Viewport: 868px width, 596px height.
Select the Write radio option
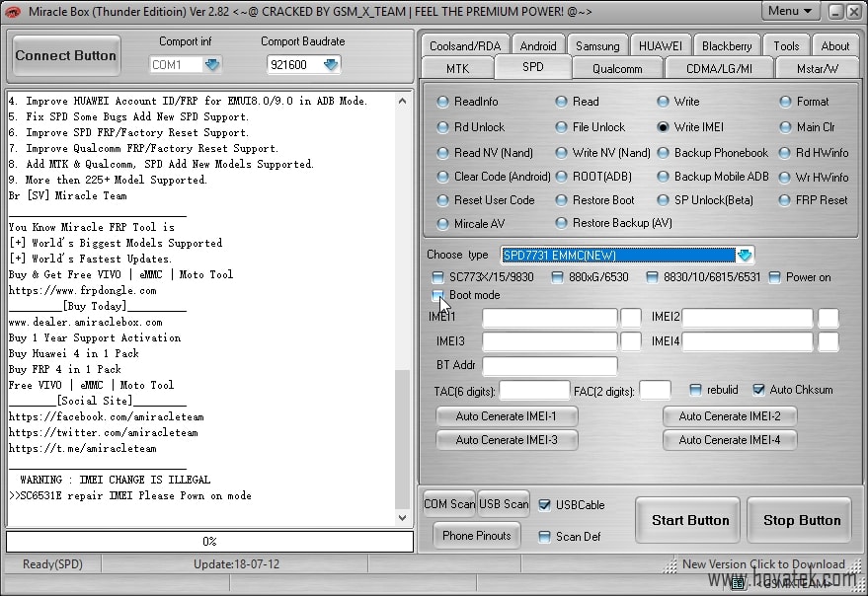(663, 102)
